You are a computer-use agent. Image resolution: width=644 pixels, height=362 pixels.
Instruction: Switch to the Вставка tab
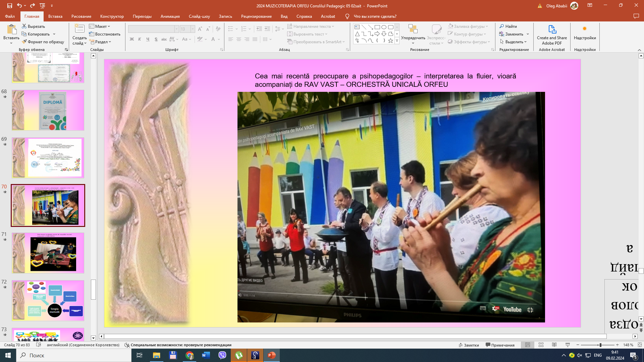point(55,16)
